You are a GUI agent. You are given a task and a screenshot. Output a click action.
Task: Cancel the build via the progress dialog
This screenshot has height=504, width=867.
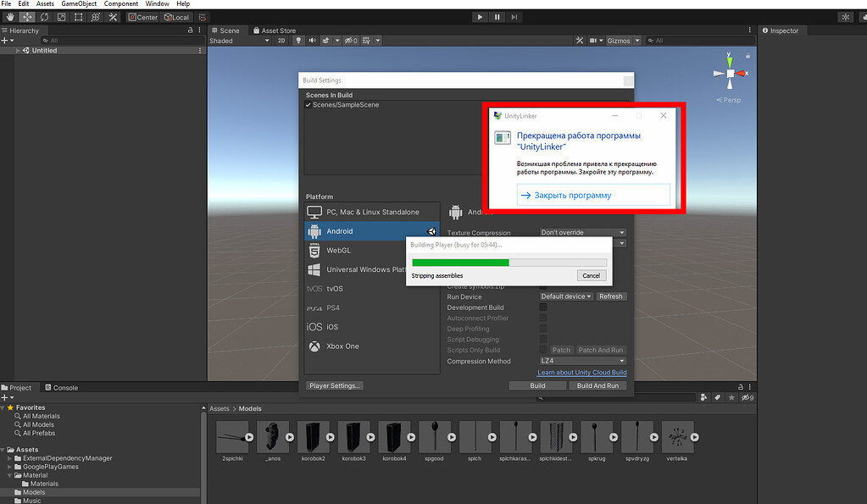[591, 275]
